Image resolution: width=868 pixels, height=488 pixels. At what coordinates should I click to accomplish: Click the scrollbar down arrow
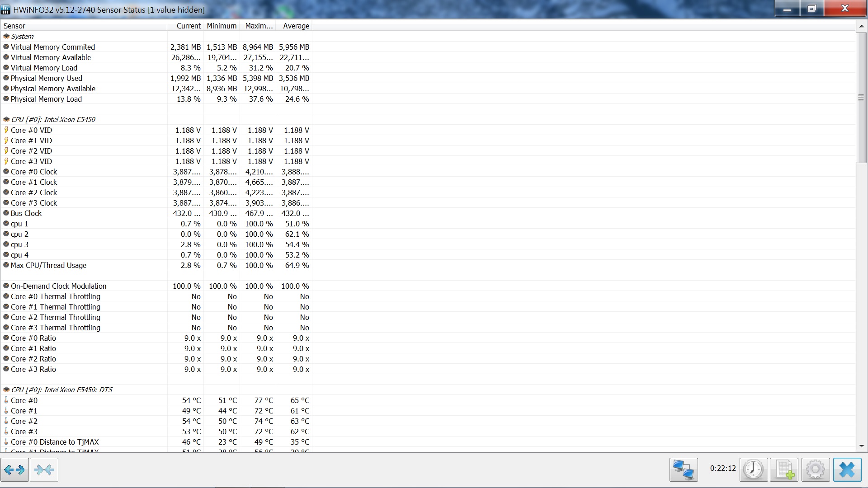pos(861,446)
